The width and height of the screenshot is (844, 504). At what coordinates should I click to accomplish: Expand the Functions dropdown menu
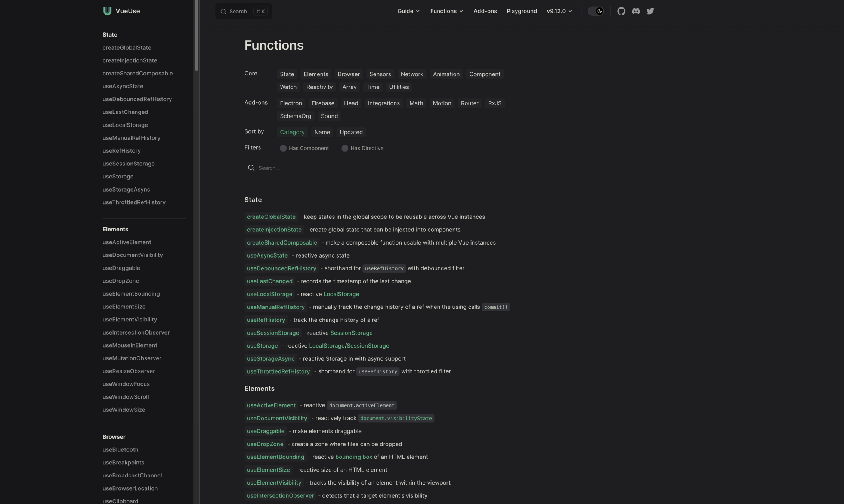tap(446, 11)
